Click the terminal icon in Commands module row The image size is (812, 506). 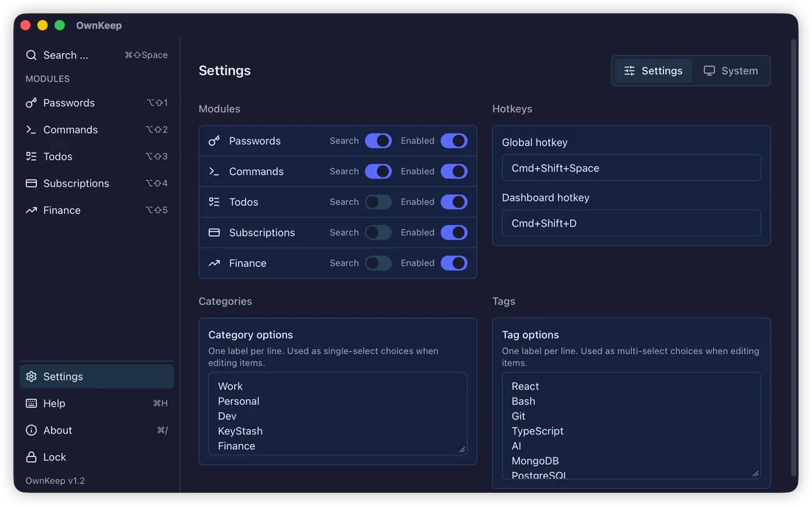tap(214, 171)
